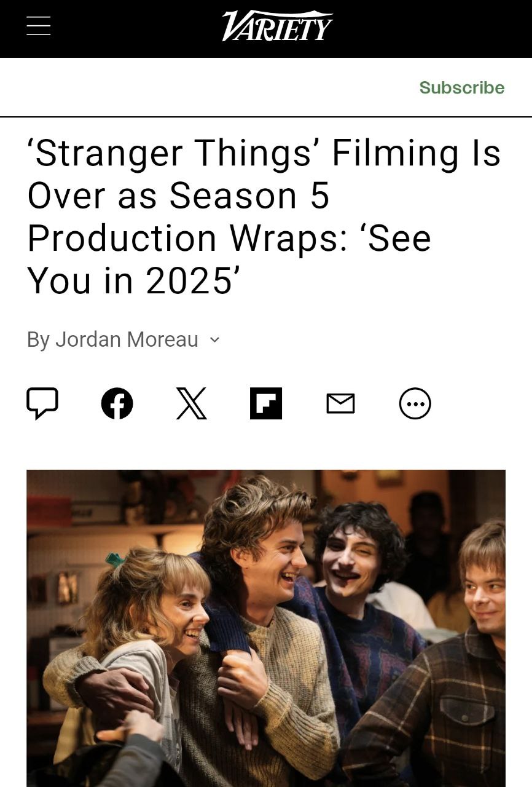Viewport: 532px width, 787px height.
Task: Share the article to Flipboard
Action: [x=266, y=403]
